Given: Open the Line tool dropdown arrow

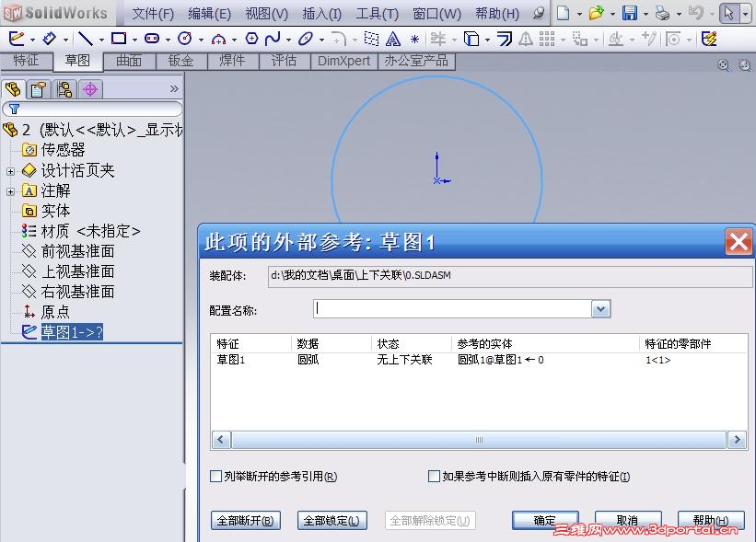Looking at the screenshot, I should click(x=101, y=40).
